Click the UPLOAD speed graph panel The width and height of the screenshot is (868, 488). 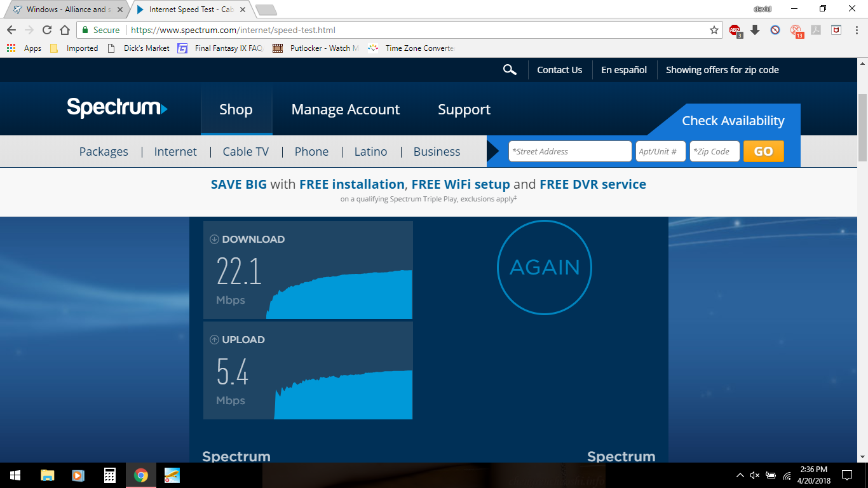click(x=308, y=370)
